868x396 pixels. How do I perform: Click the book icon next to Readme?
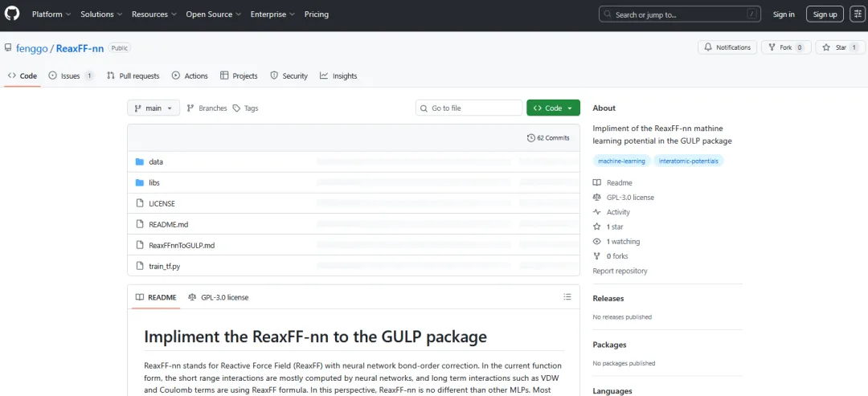(x=596, y=182)
